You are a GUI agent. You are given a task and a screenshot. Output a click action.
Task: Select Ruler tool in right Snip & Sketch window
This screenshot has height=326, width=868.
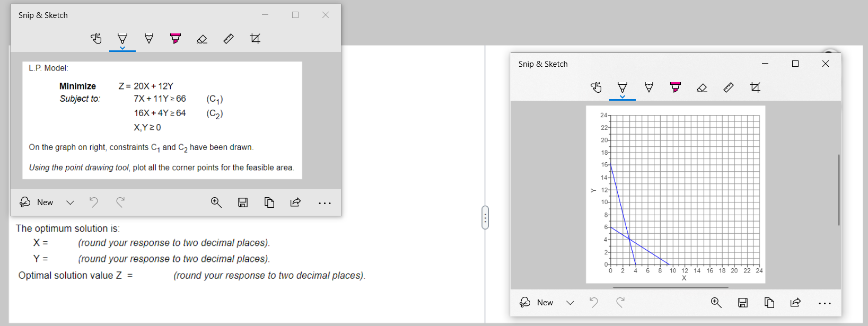729,87
